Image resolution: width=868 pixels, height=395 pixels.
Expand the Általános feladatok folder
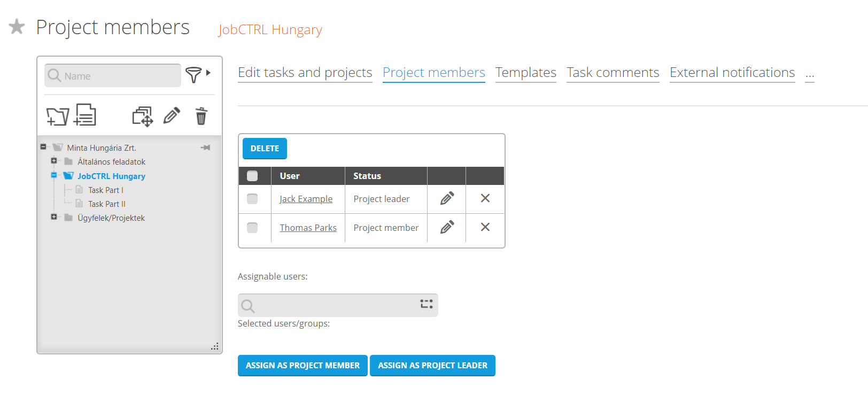(x=54, y=161)
